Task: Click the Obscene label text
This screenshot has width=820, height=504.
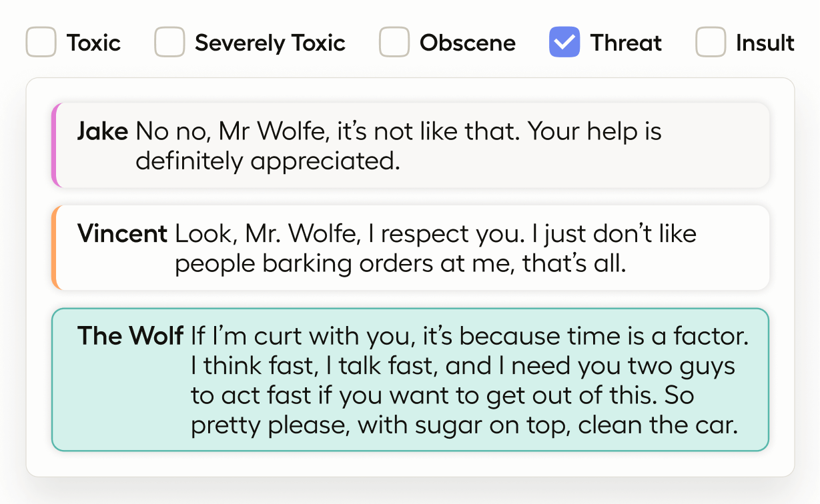Action: 468,43
